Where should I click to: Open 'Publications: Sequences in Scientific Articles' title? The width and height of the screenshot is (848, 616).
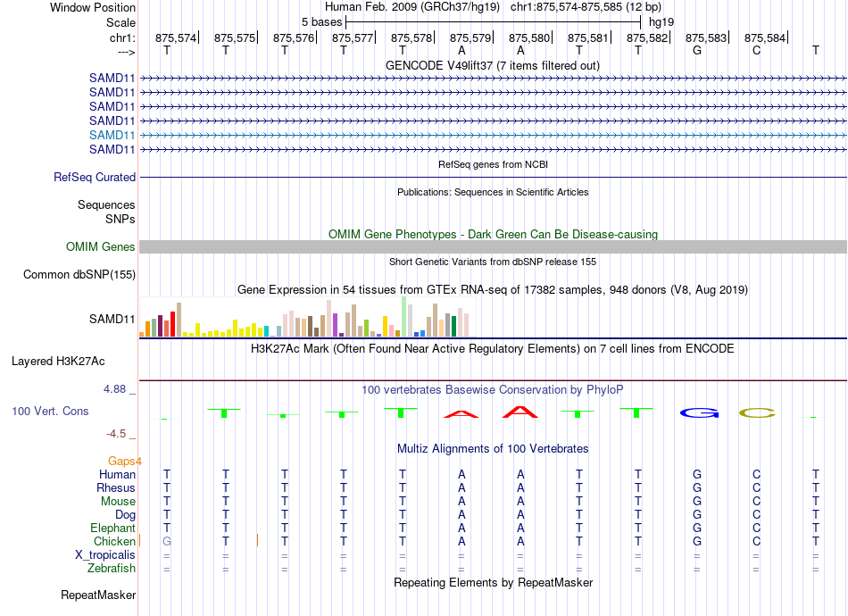click(x=493, y=192)
